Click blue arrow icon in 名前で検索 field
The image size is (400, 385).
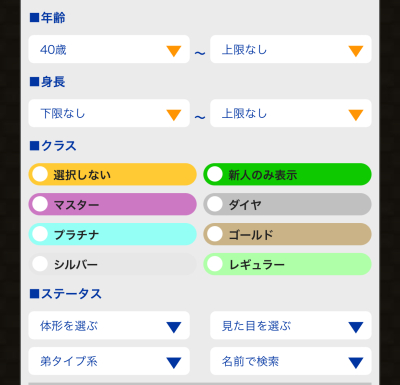356,363
